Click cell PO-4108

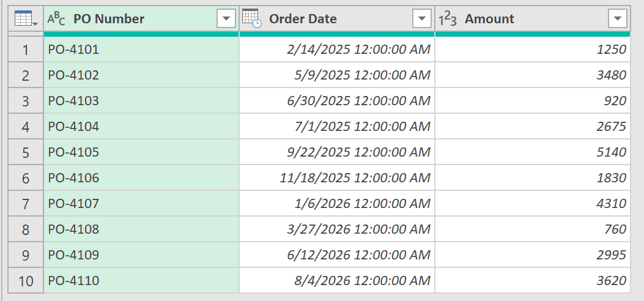[x=141, y=229]
